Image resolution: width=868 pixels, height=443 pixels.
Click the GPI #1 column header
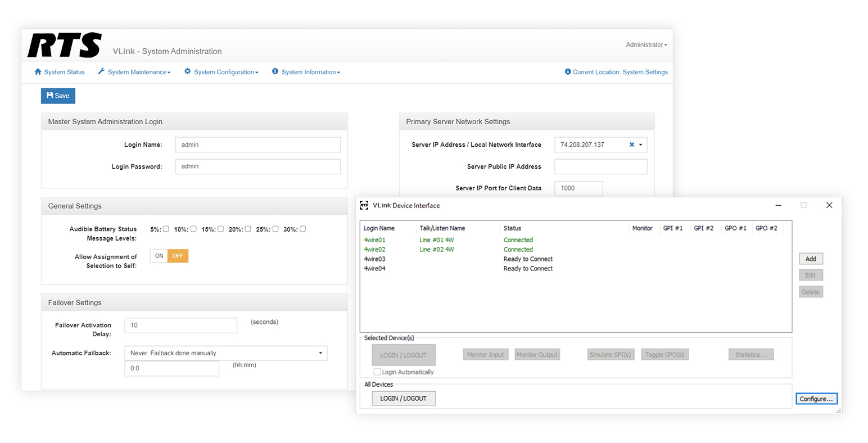pyautogui.click(x=673, y=228)
